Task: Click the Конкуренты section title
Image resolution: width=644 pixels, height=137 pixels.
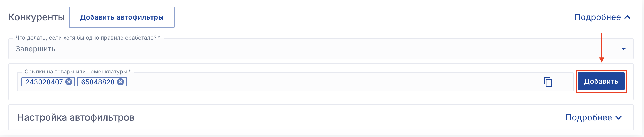Action: [36, 17]
